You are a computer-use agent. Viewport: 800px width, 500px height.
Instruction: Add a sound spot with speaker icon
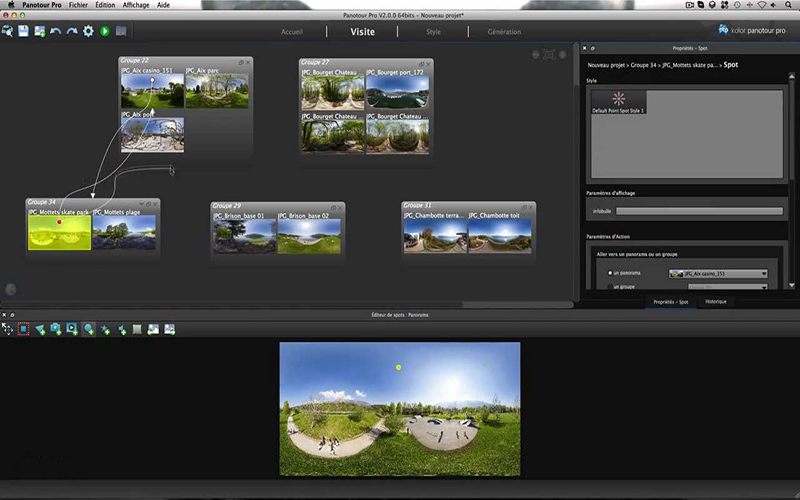click(121, 330)
